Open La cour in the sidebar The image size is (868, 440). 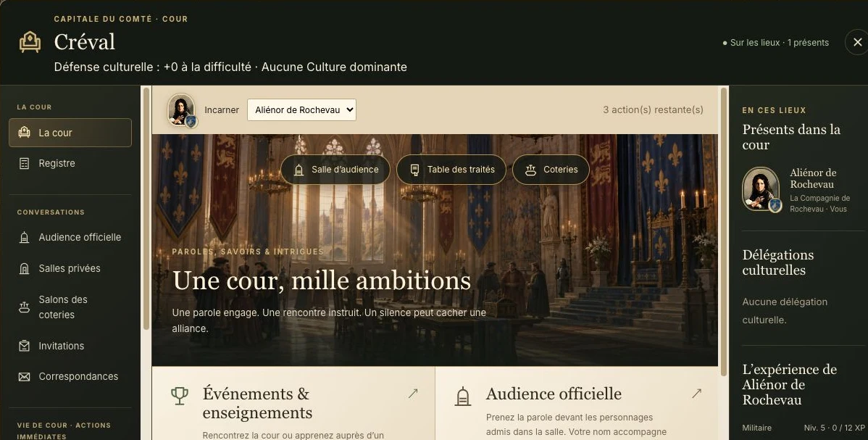70,133
